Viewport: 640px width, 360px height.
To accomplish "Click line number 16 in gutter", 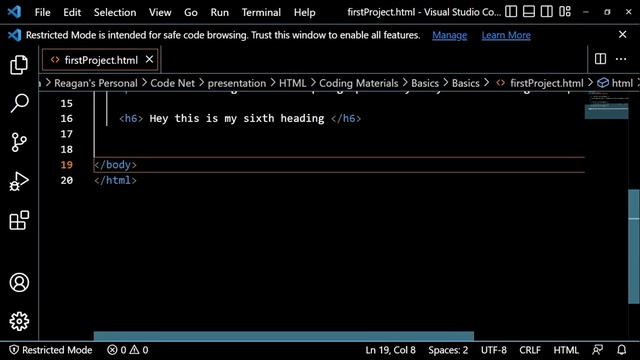I will (x=67, y=118).
